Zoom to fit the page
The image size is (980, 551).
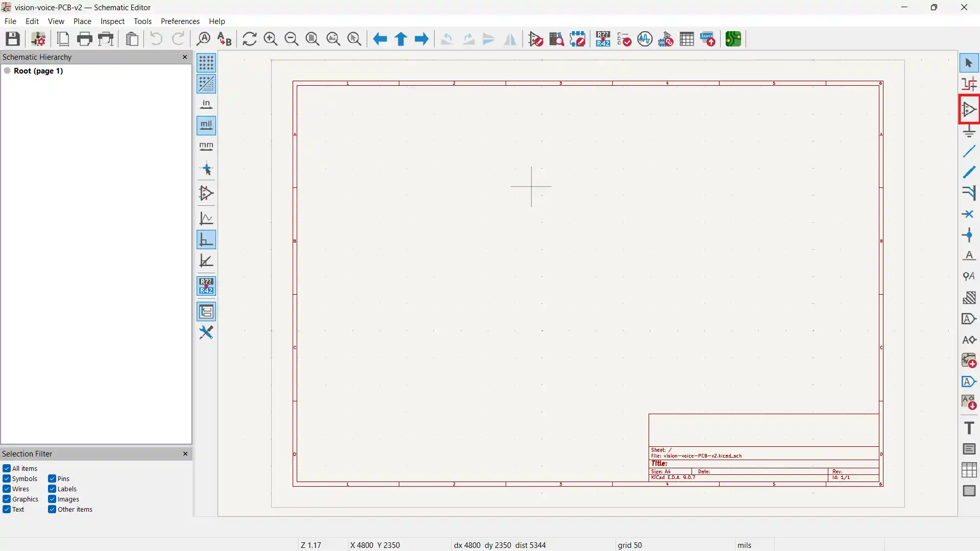click(x=313, y=39)
